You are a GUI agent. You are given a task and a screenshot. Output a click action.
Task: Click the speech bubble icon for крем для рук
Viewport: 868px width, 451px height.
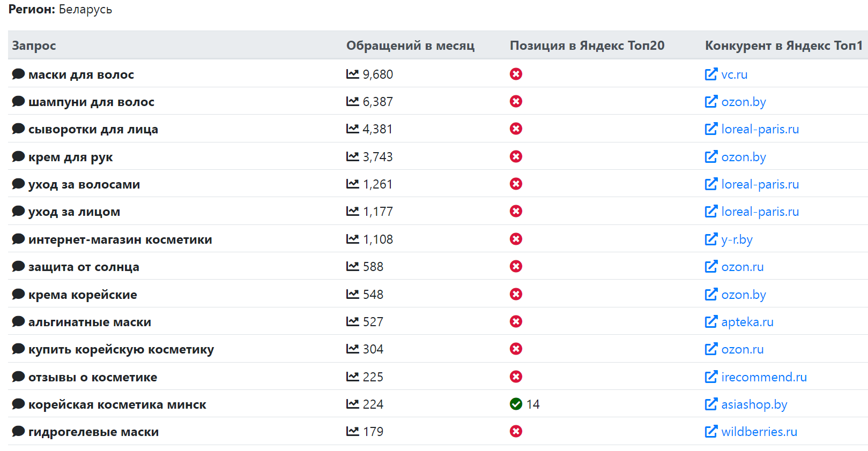[x=18, y=156]
